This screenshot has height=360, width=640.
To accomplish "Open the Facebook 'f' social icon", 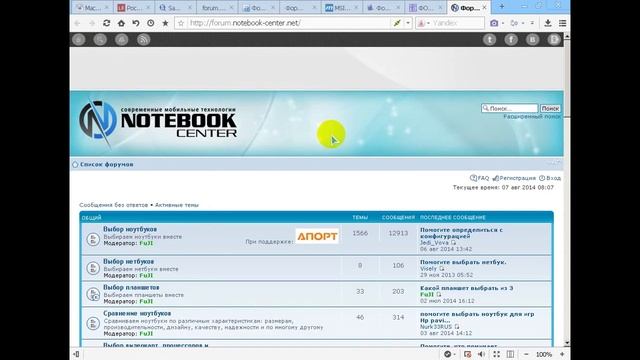I will (x=511, y=40).
